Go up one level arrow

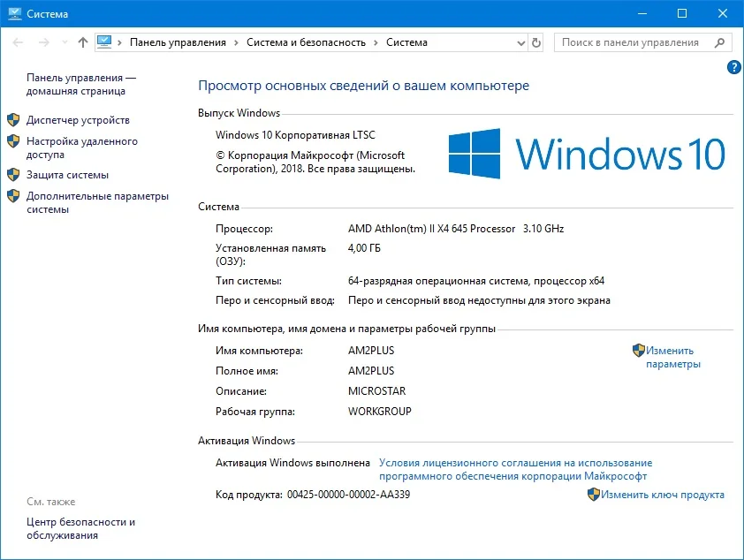tap(83, 42)
